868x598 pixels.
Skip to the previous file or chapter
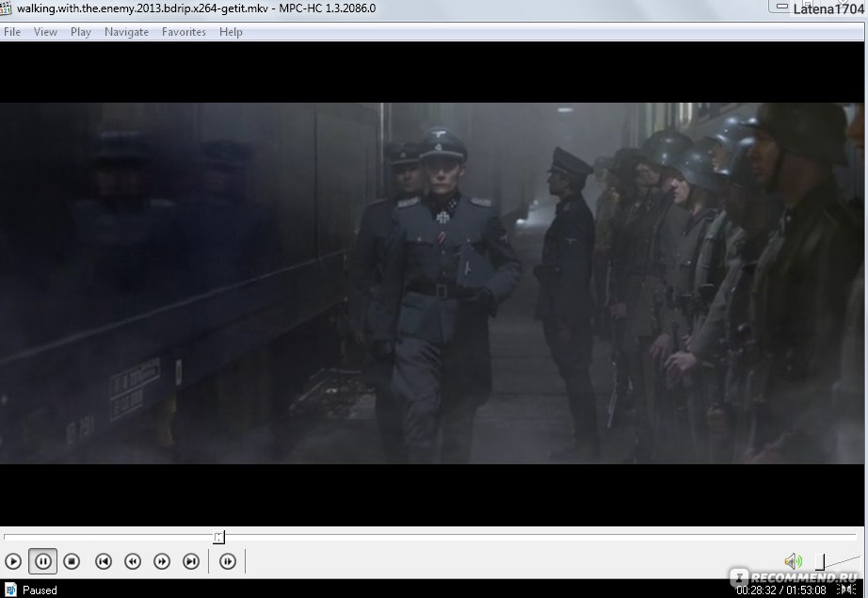(x=104, y=561)
